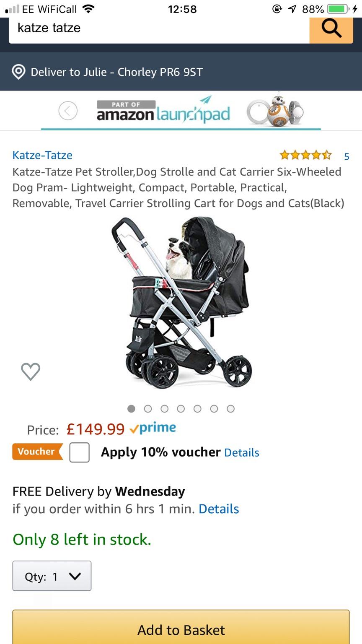The width and height of the screenshot is (362, 644).
Task: Tap the pet stroller product image
Action: [181, 302]
